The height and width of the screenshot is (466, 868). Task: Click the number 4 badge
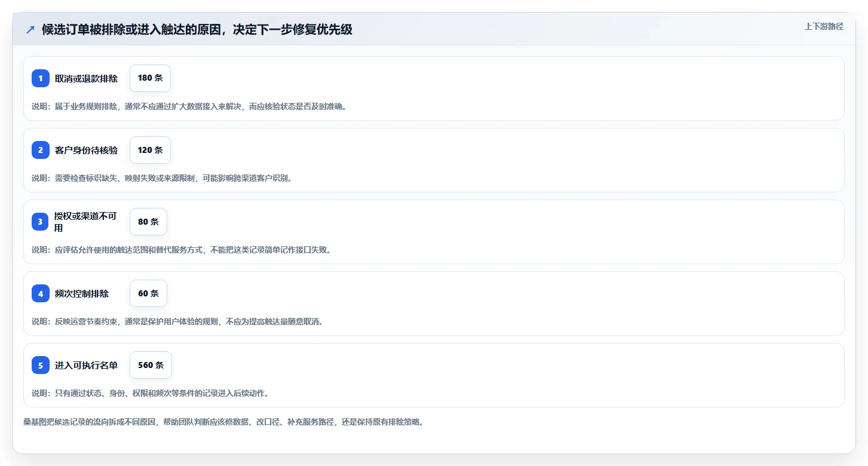point(41,293)
